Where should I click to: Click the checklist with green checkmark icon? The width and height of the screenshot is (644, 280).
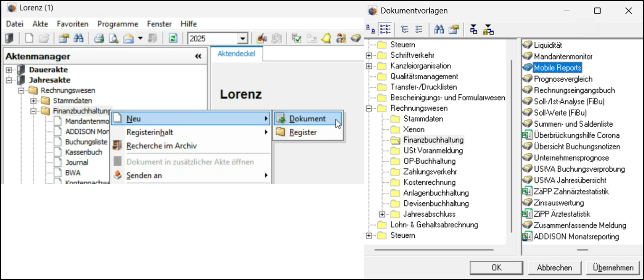click(x=296, y=38)
